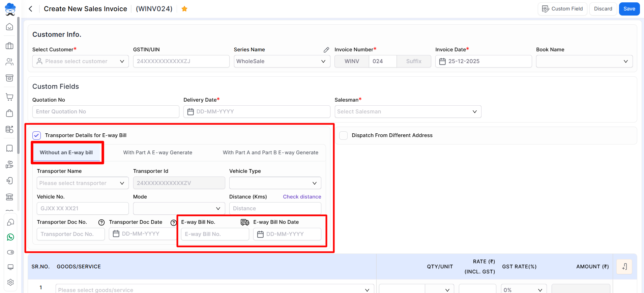Open the WhatsApp icon in the sidebar
The height and width of the screenshot is (293, 644).
tap(10, 237)
